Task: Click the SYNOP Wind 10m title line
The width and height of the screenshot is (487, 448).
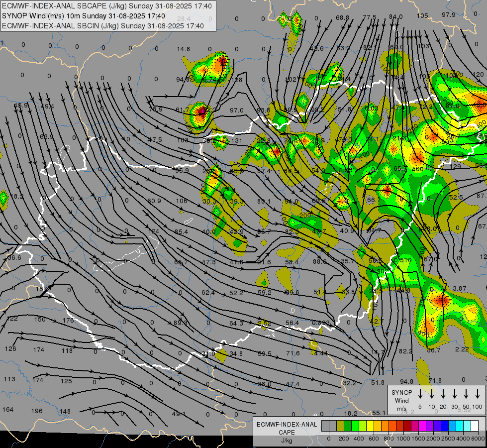Action: (x=84, y=16)
